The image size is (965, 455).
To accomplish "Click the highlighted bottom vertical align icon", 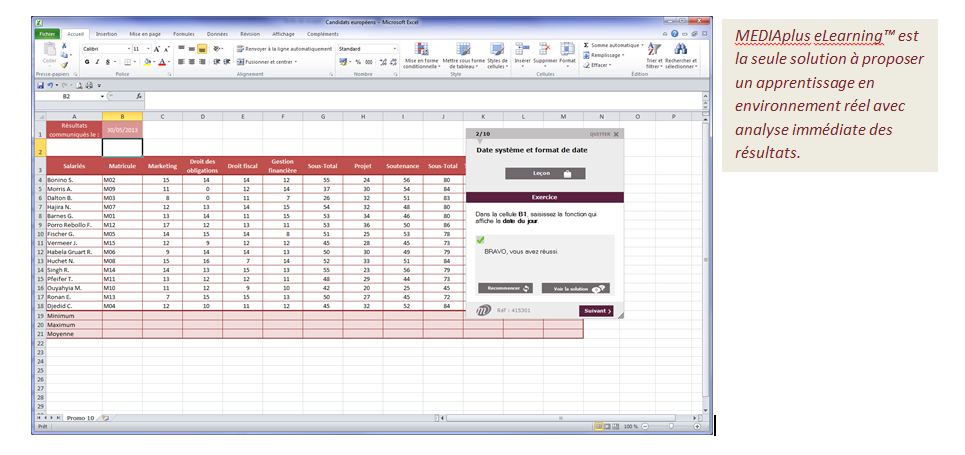I will coord(201,49).
